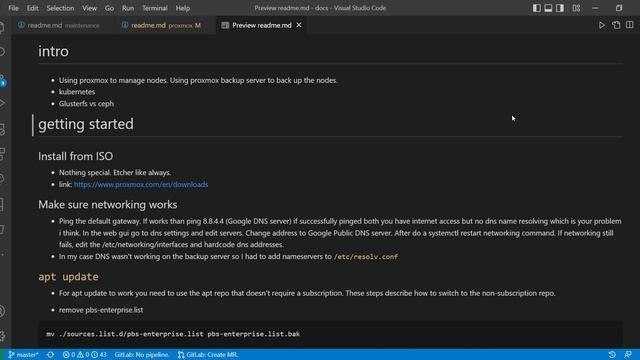
Task: Click the kubernetes bullet item
Action: (77, 92)
